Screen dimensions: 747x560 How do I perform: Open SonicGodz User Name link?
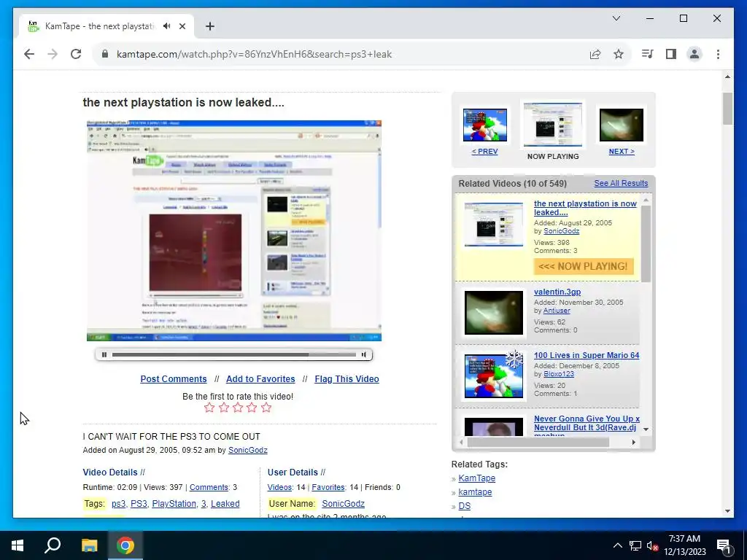(x=343, y=504)
